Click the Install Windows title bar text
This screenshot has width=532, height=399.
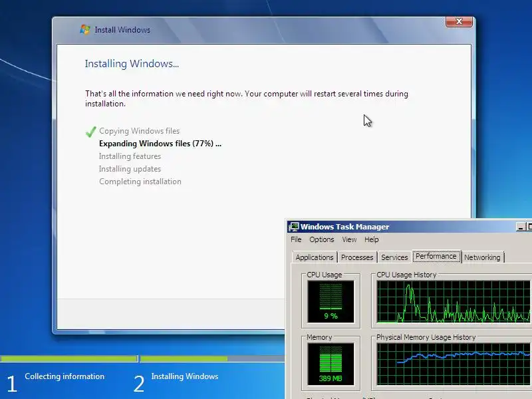coord(122,30)
